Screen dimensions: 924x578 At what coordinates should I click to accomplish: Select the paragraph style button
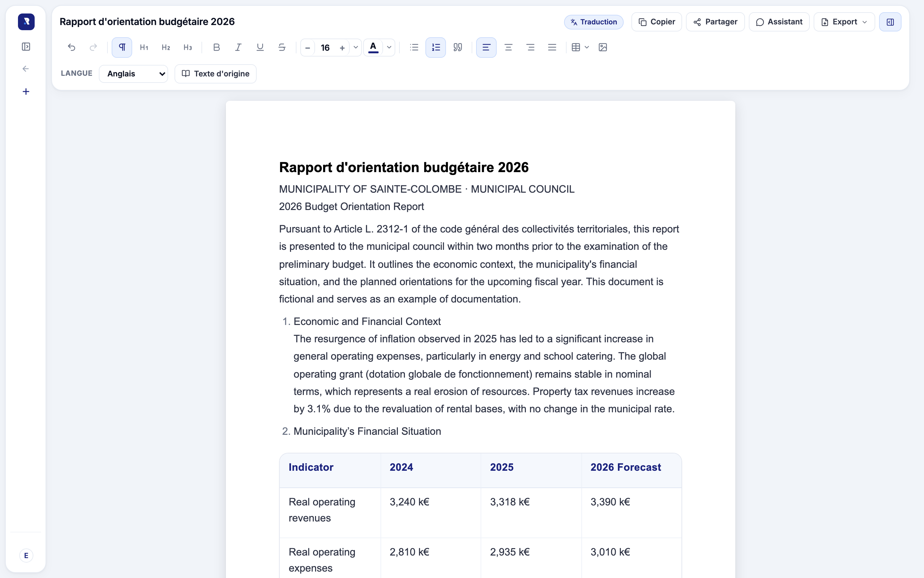tap(122, 48)
